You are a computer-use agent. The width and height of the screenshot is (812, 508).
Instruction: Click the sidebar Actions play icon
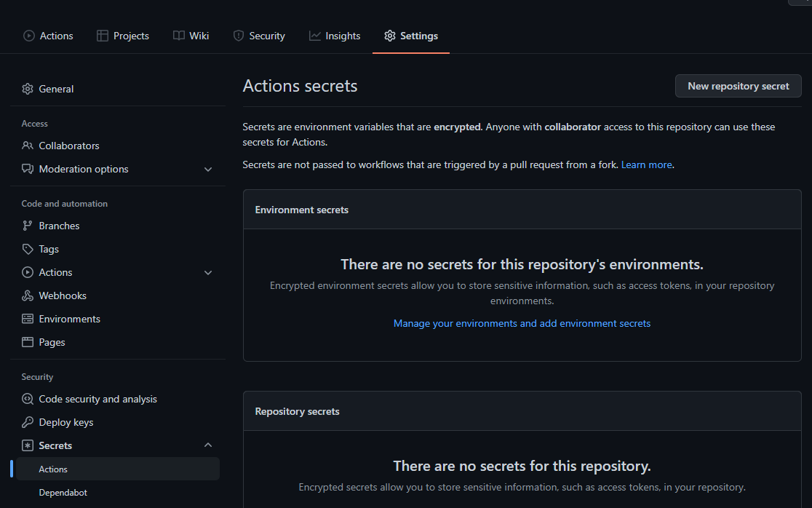[x=28, y=272]
